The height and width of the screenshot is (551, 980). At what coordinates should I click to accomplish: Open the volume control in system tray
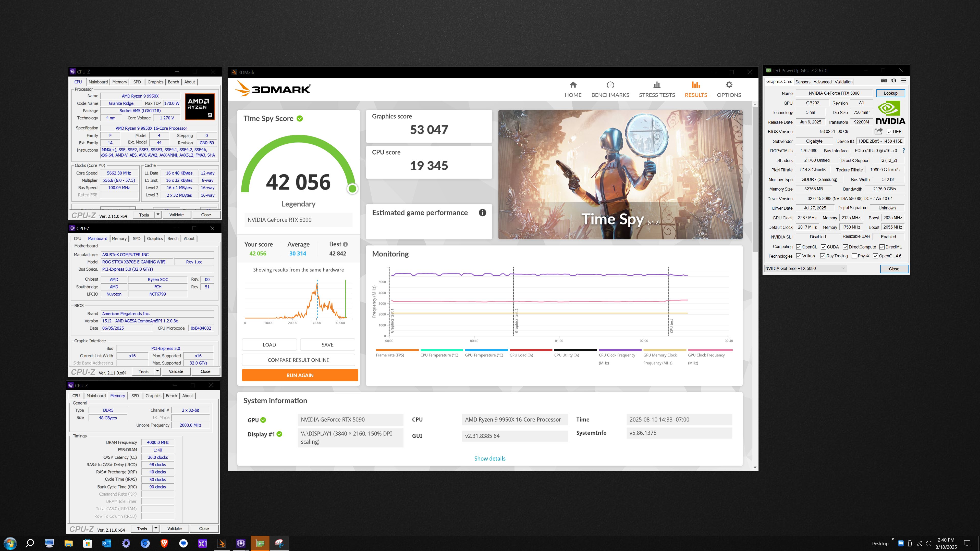point(928,544)
